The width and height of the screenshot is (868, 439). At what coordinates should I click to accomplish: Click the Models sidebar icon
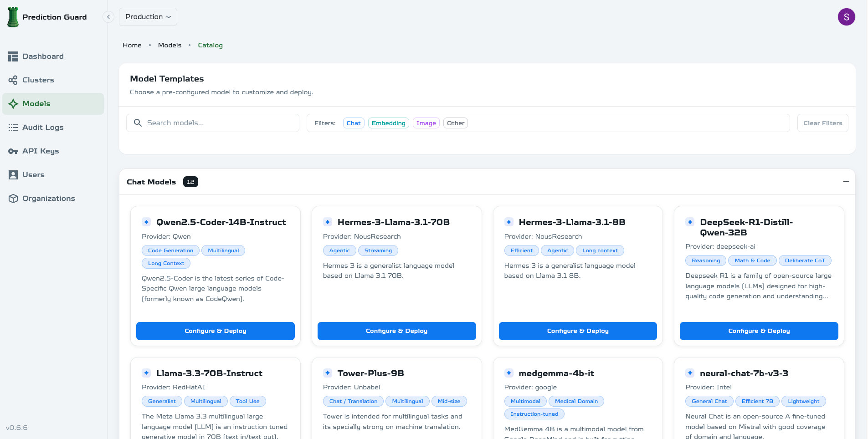point(13,103)
